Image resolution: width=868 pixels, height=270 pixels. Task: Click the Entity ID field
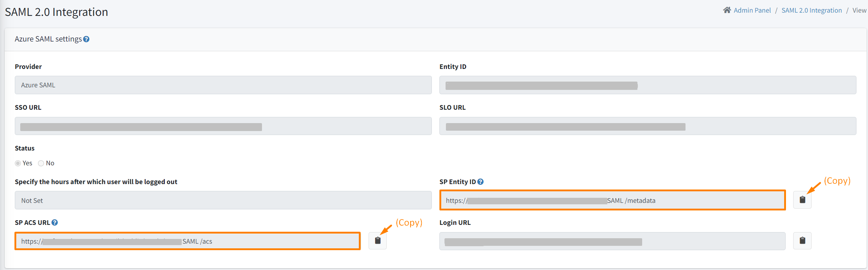click(x=648, y=85)
